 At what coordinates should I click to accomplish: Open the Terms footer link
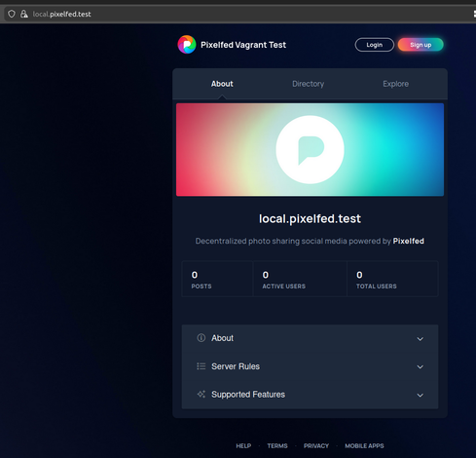pos(277,446)
